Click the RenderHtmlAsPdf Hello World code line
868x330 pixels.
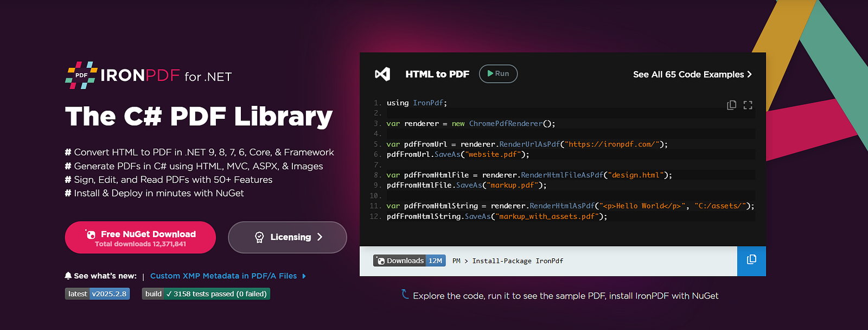click(571, 206)
